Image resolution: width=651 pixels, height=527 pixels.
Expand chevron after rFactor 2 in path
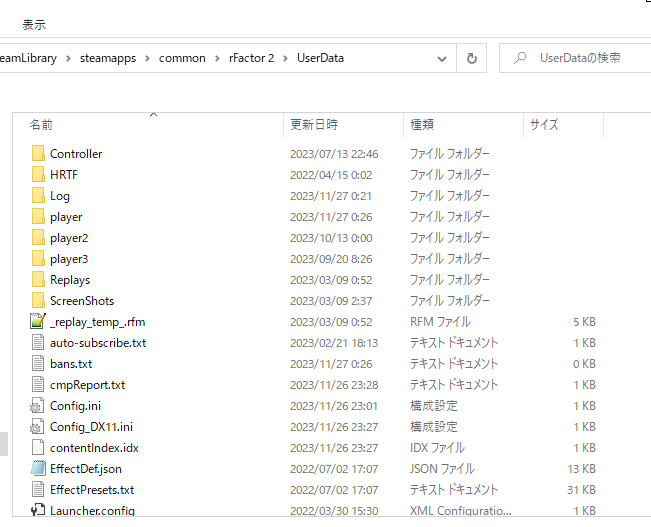tap(285, 59)
